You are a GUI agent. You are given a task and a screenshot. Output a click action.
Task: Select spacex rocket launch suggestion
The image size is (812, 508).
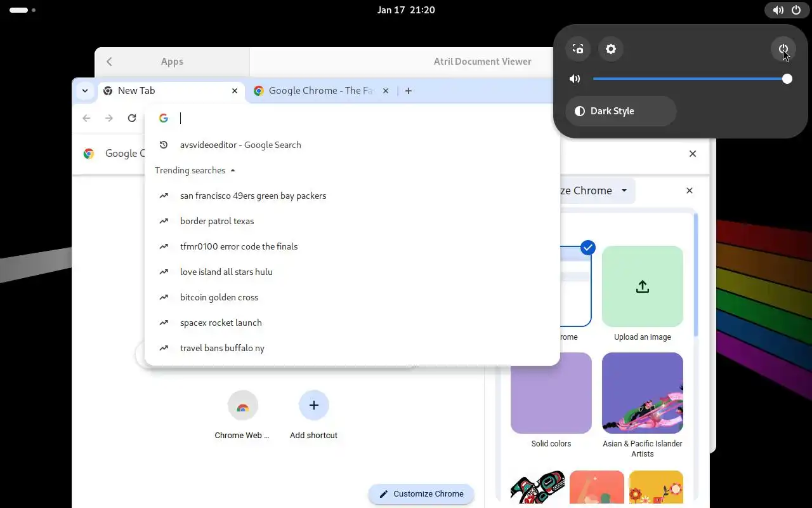coord(352,323)
